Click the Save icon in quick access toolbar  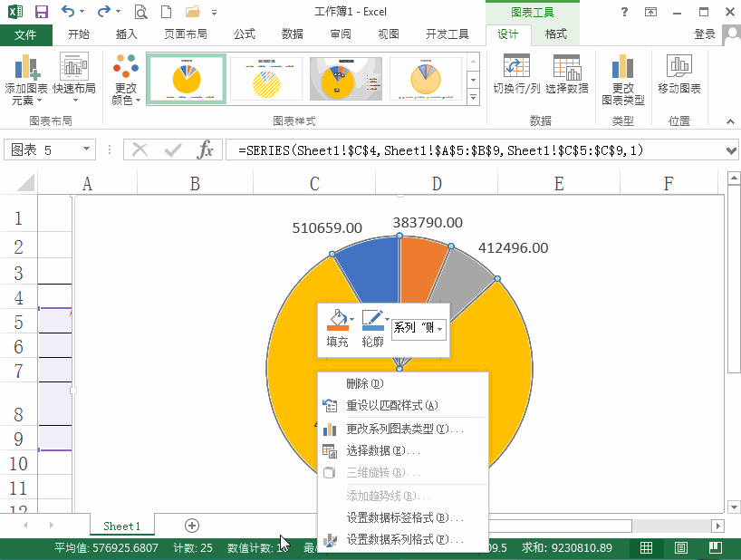point(42,12)
